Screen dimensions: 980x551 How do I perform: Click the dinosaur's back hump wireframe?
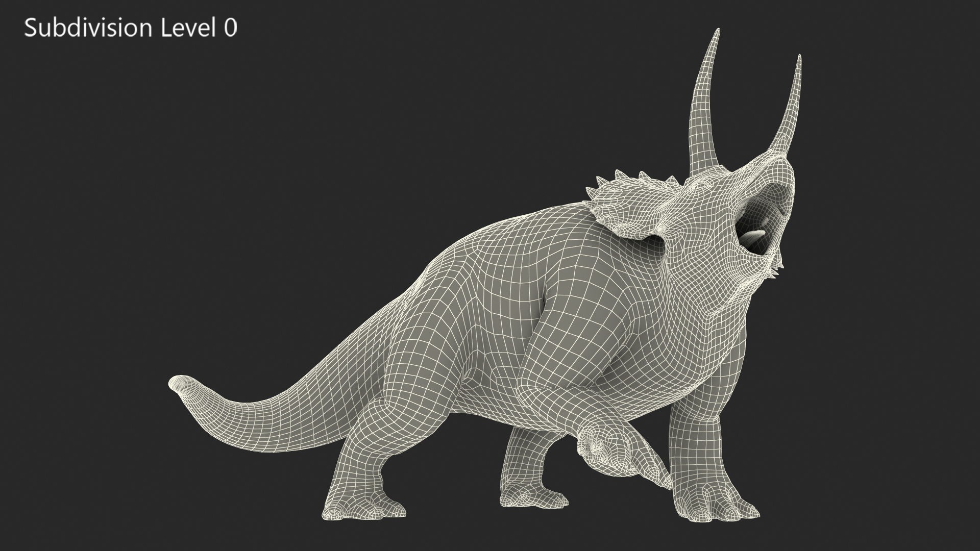click(x=505, y=240)
